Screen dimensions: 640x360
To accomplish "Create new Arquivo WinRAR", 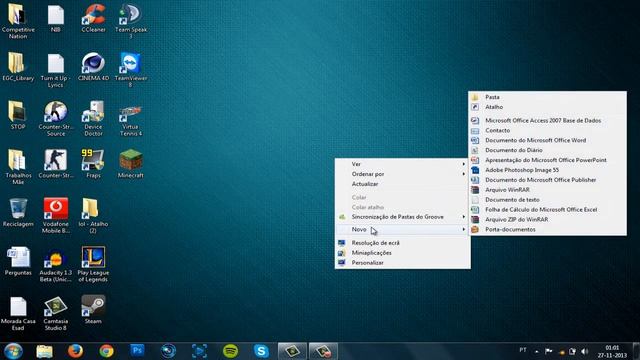I will (x=547, y=190).
